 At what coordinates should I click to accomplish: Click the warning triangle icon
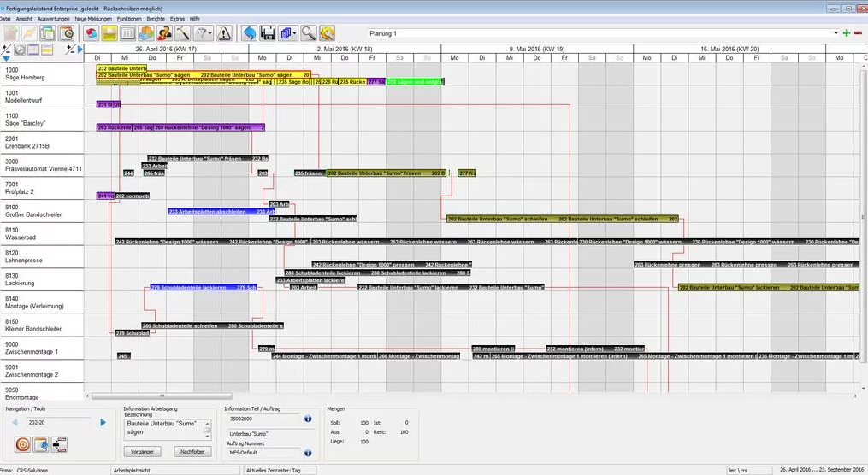[223, 33]
